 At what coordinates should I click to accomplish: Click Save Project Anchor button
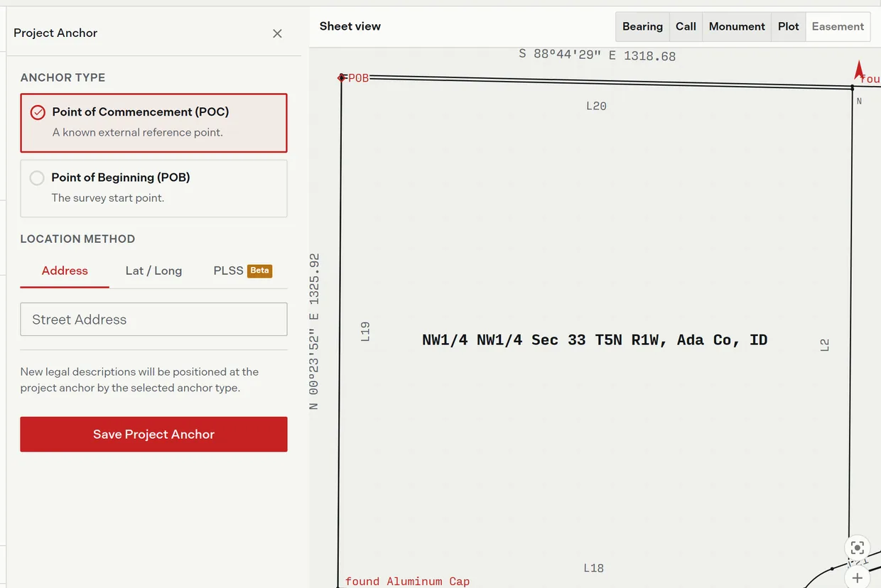[153, 434]
